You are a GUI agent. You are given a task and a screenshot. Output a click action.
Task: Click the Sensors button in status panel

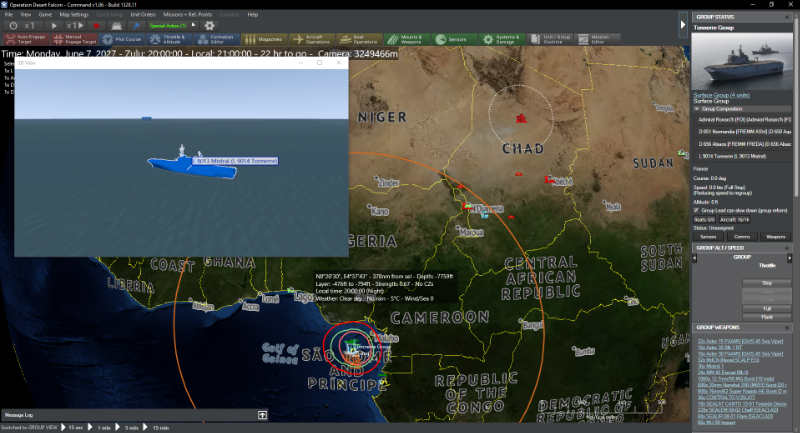pos(708,237)
